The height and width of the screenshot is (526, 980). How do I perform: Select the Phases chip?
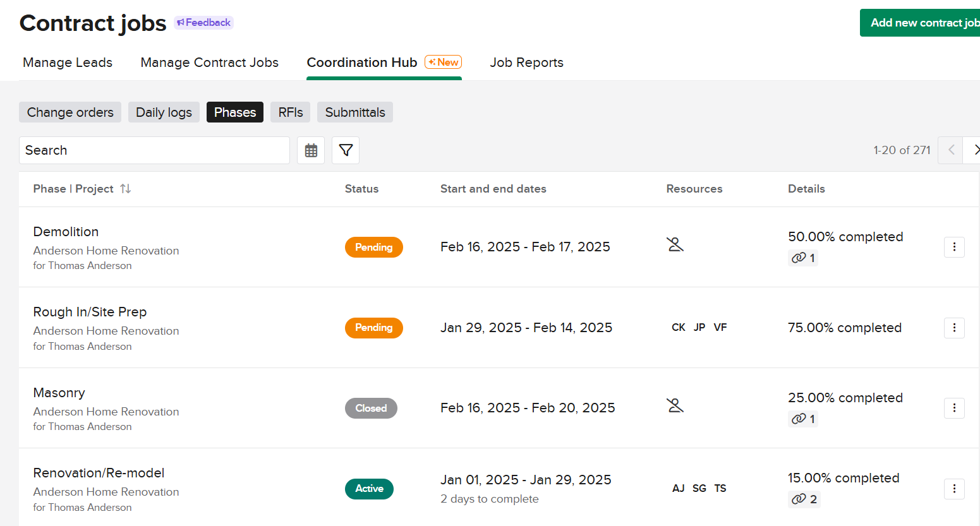(235, 112)
